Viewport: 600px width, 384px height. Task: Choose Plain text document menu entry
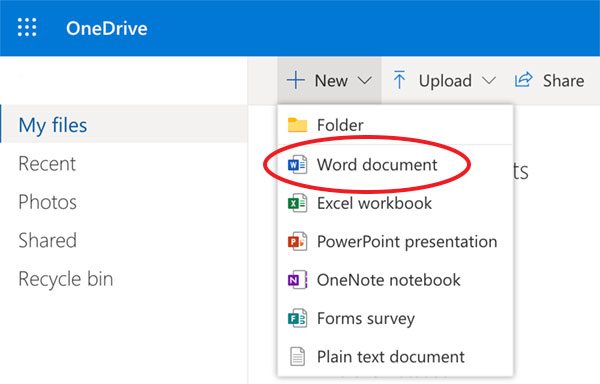click(395, 356)
